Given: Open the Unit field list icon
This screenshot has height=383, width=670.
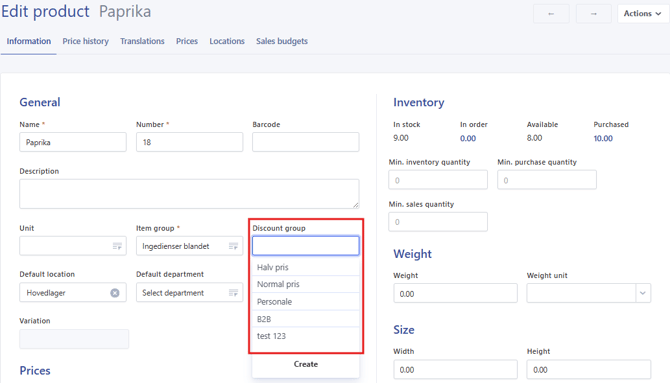Looking at the screenshot, I should point(117,246).
